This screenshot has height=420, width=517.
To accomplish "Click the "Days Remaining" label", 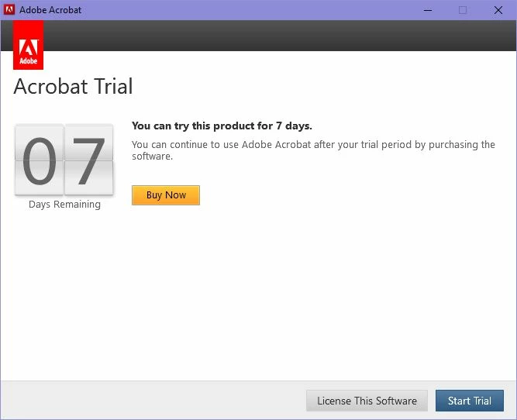I will coord(64,205).
